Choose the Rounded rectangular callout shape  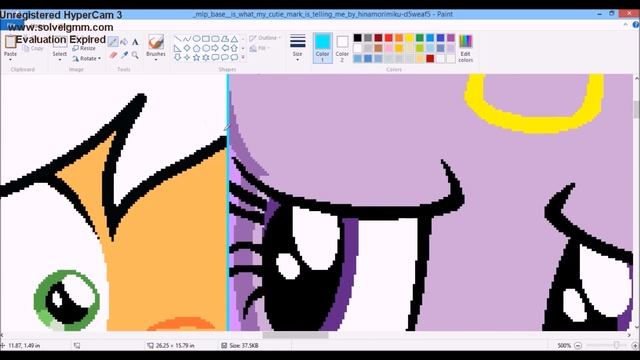click(215, 58)
